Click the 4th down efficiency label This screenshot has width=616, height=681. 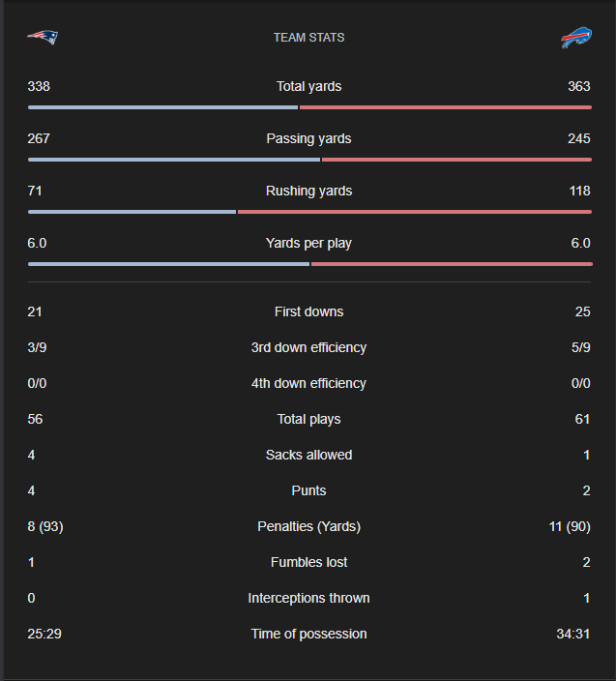(308, 383)
